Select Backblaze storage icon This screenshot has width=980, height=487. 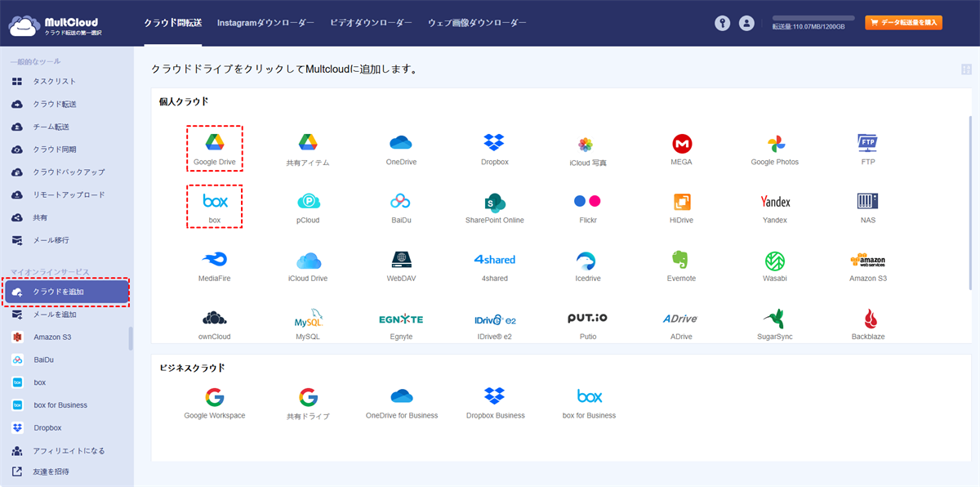[867, 324]
